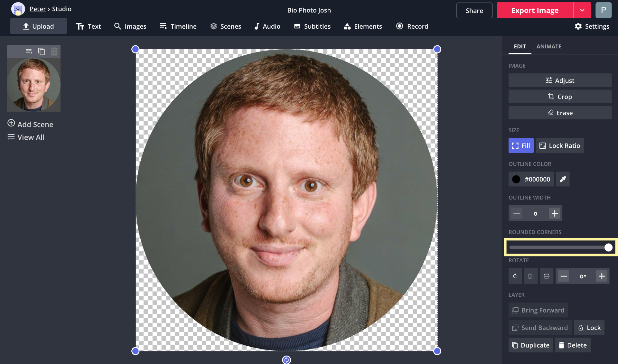Open the Audio panel
618x364 pixels.
pos(267,26)
